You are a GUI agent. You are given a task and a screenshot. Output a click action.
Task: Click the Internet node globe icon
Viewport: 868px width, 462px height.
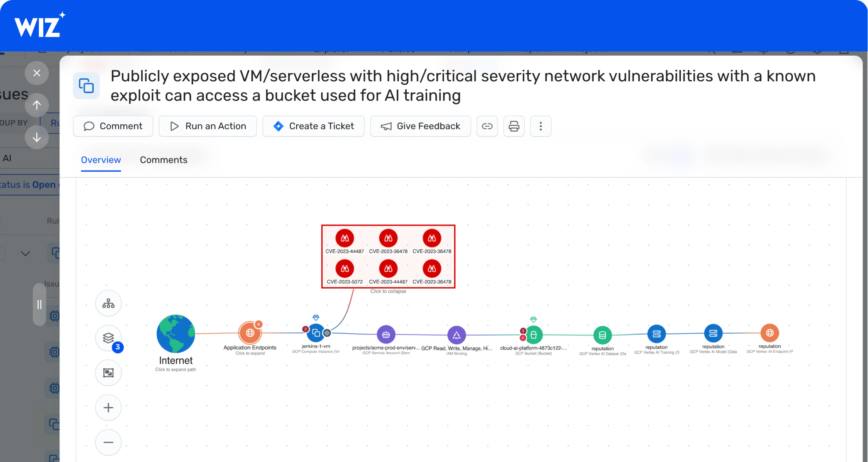(175, 335)
